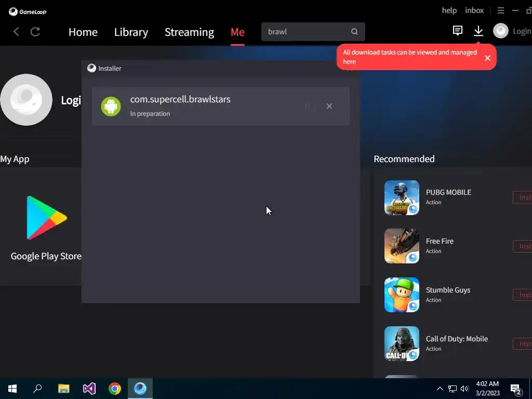532x399 pixels.
Task: Submit the search with the magnifier icon
Action: [354, 32]
